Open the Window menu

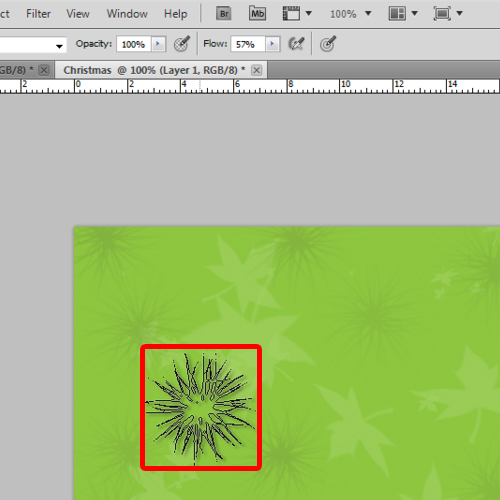tap(127, 14)
